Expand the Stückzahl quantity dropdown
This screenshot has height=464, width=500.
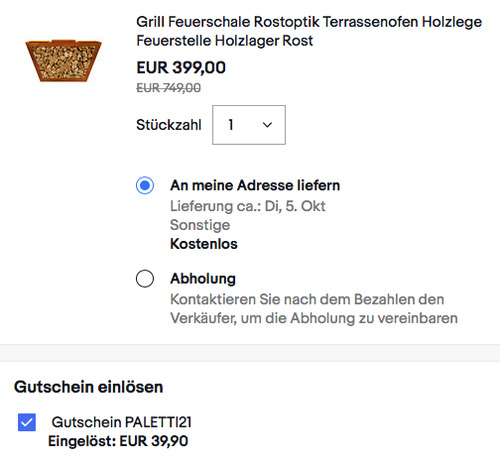coord(249,125)
